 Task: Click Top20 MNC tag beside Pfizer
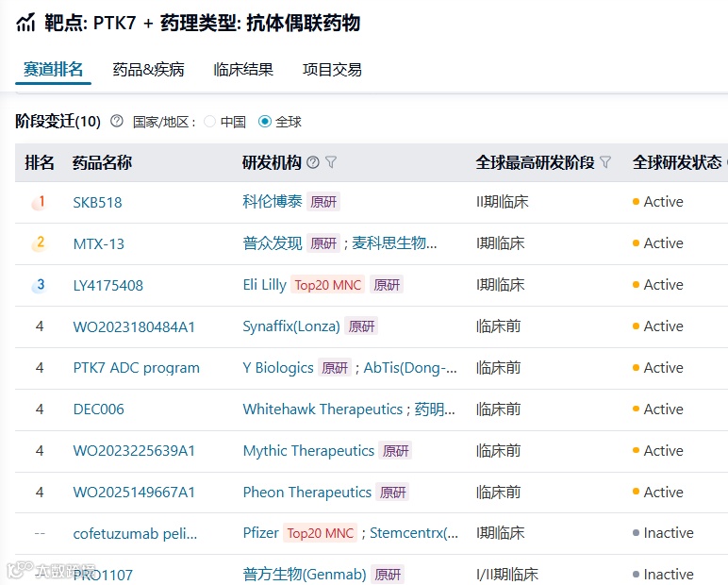[320, 533]
